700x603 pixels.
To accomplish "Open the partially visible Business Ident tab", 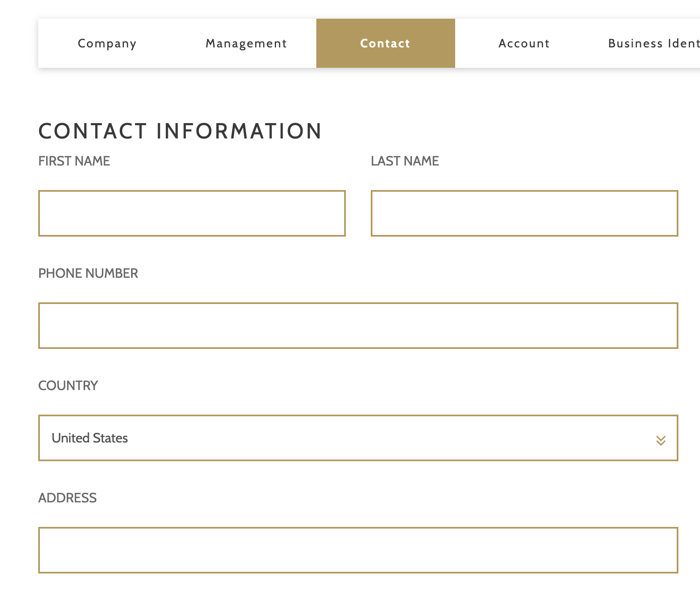I will coord(653,43).
